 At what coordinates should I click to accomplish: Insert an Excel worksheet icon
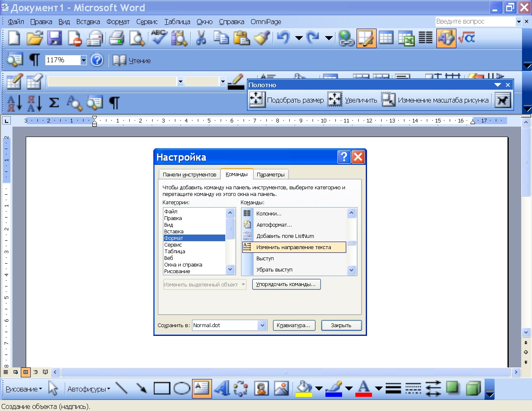pos(406,39)
